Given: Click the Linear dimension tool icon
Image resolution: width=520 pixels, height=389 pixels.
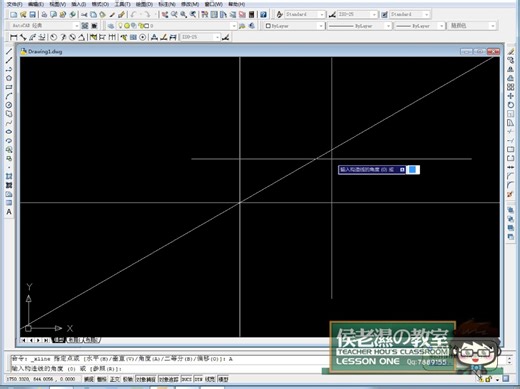Looking at the screenshot, I should 13,37.
